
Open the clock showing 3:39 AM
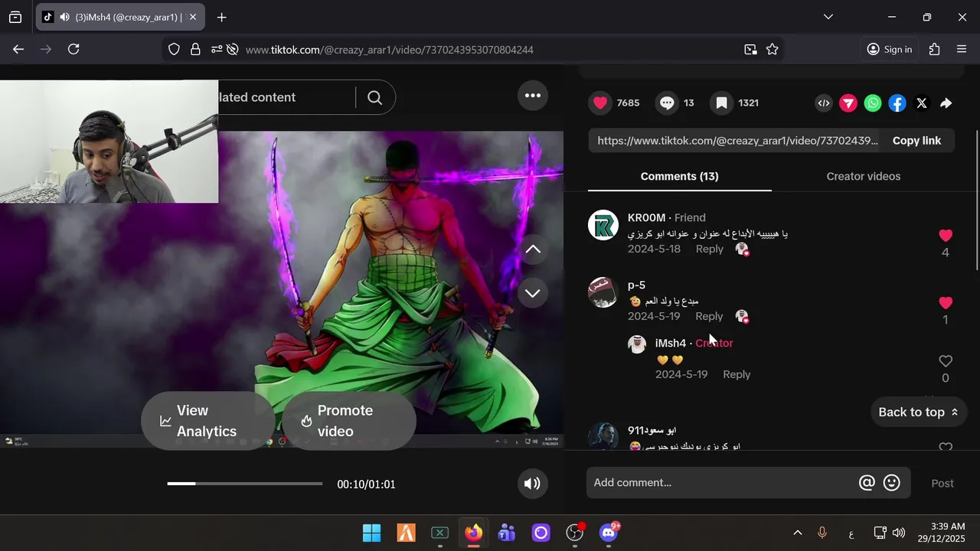pyautogui.click(x=942, y=533)
